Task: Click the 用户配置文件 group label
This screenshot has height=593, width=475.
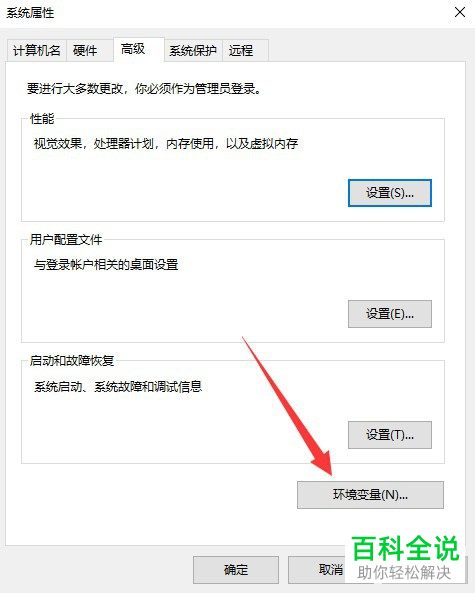Action: [x=66, y=239]
